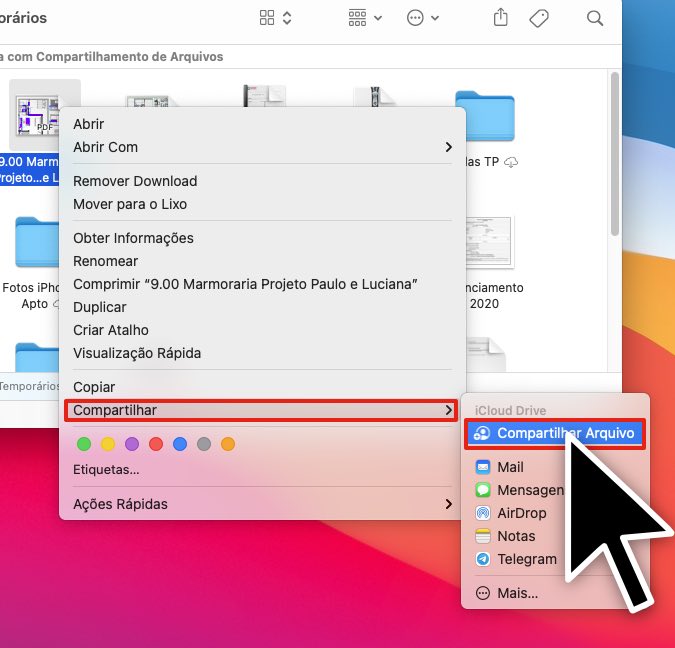Click the tag icon in toolbar
This screenshot has height=648, width=675.
[539, 18]
